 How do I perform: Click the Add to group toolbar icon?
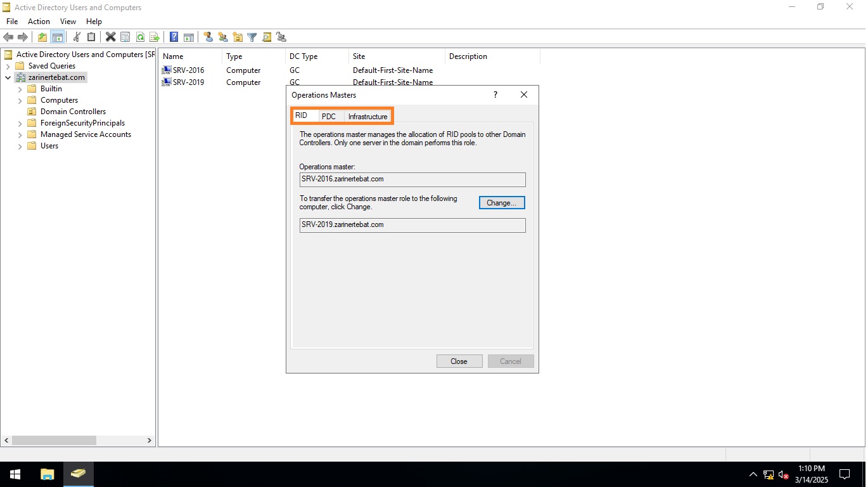tap(281, 37)
